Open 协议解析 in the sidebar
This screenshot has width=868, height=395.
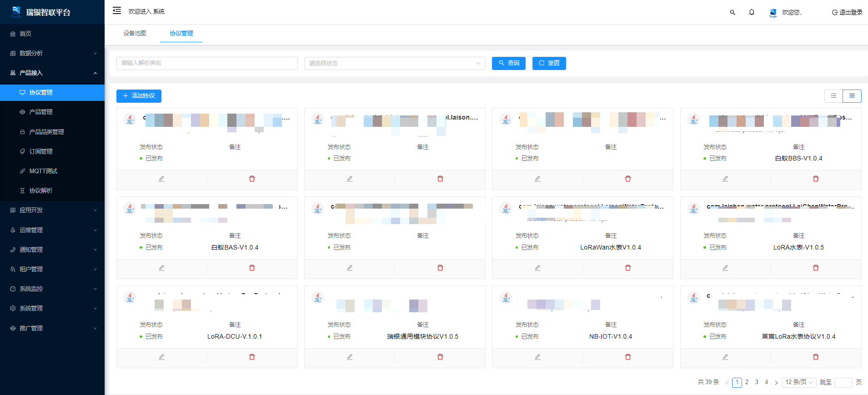click(x=52, y=190)
